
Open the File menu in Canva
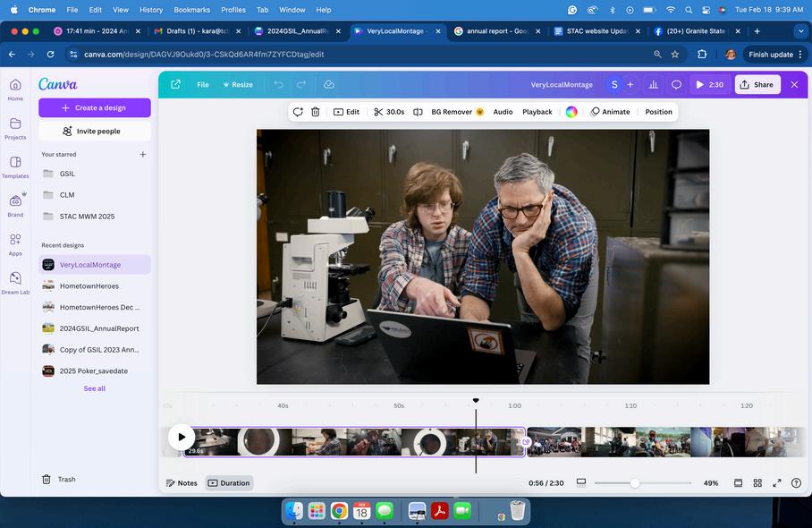(203, 84)
